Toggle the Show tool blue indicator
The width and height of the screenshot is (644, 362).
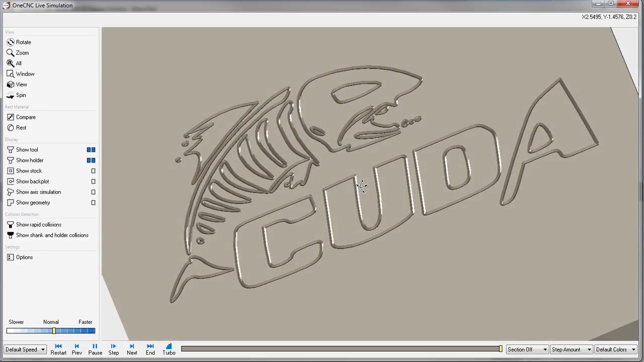click(x=91, y=150)
